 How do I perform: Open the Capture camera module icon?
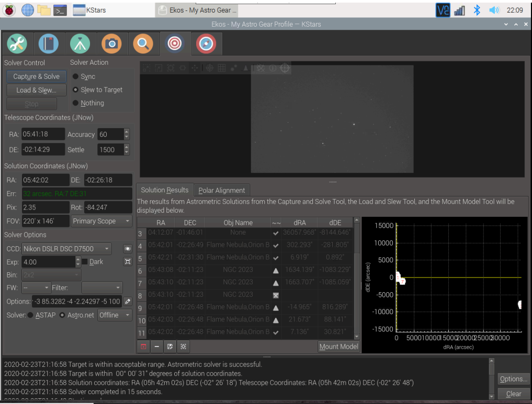point(111,43)
